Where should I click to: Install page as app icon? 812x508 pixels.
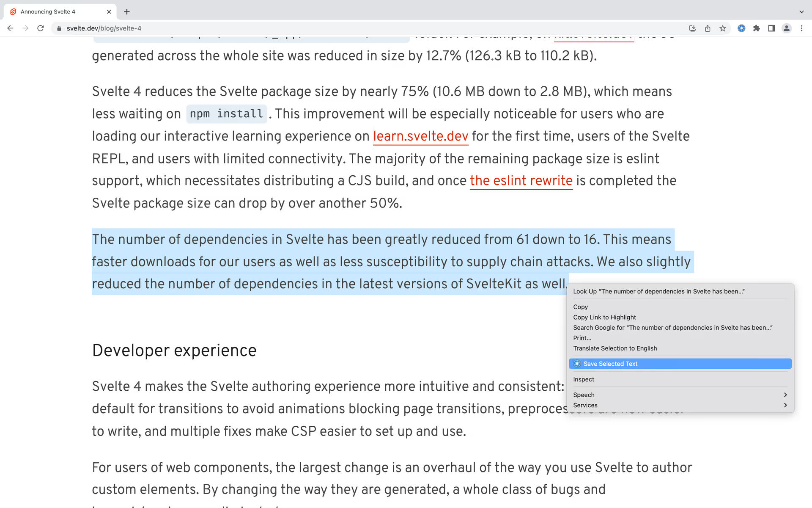692,28
